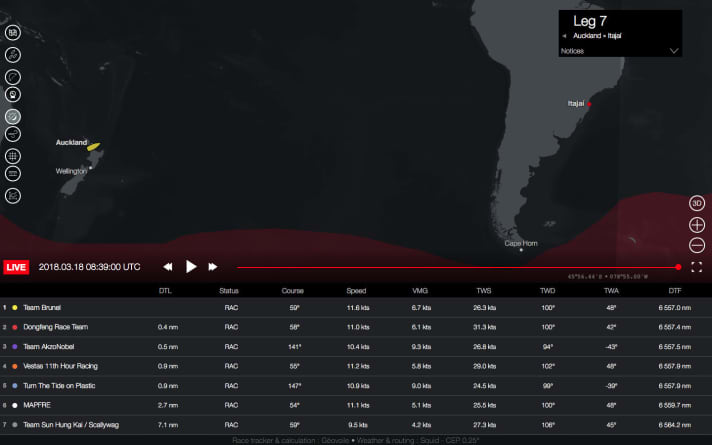This screenshot has height=445, width=712.
Task: Click Vestas orange color dot
Action: 15,366
